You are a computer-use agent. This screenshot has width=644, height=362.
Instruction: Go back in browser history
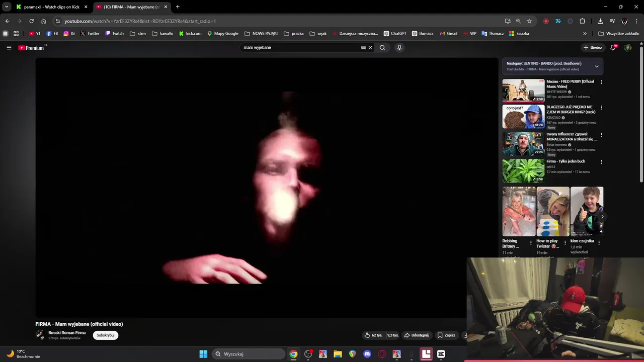point(7,21)
